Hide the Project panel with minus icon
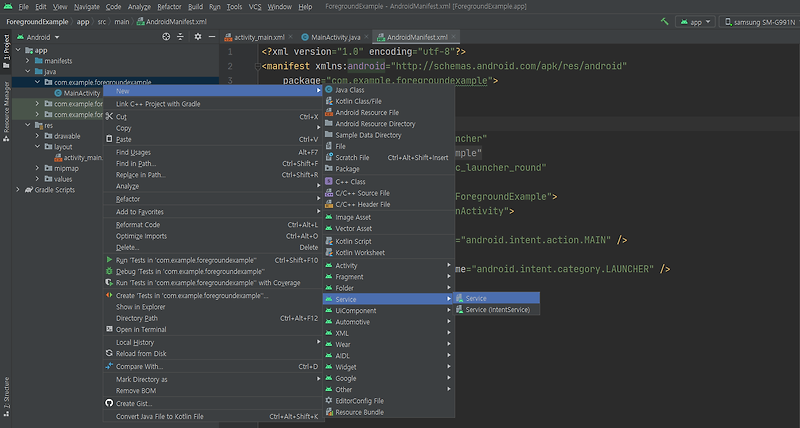800x428 pixels. [212, 36]
